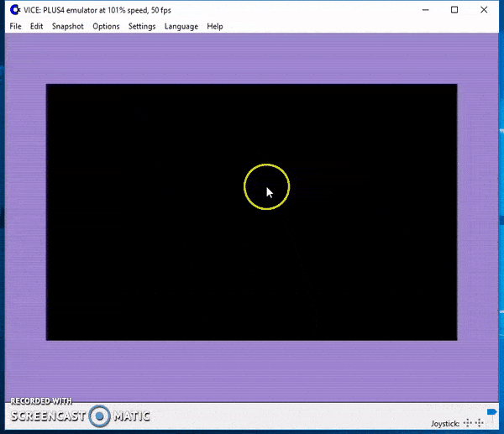504x434 pixels.
Task: Open the Settings menu
Action: point(142,26)
